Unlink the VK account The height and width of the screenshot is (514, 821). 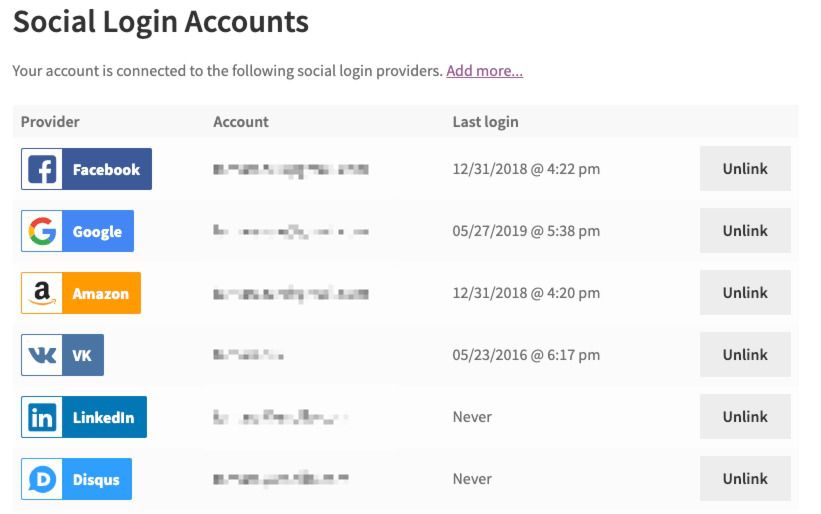point(745,355)
